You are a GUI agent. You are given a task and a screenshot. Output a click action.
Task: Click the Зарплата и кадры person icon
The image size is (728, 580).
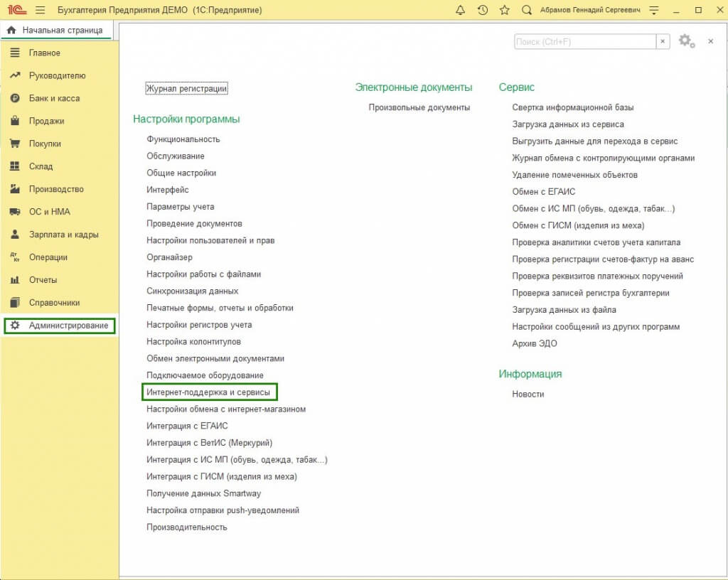(15, 235)
